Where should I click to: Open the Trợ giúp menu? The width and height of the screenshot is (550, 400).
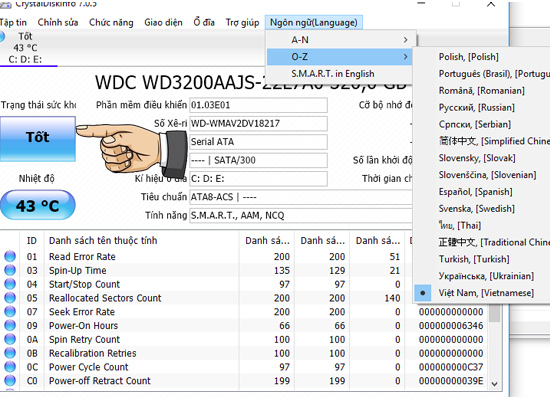click(x=242, y=22)
